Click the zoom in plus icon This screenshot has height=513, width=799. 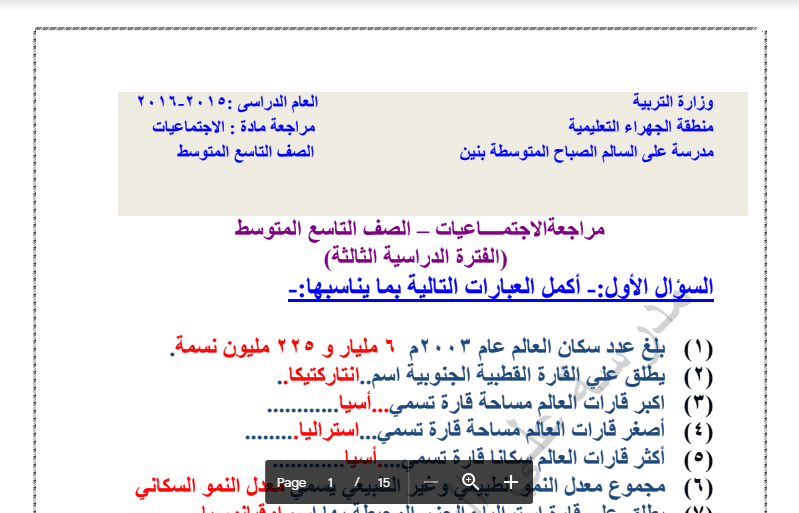point(511,482)
